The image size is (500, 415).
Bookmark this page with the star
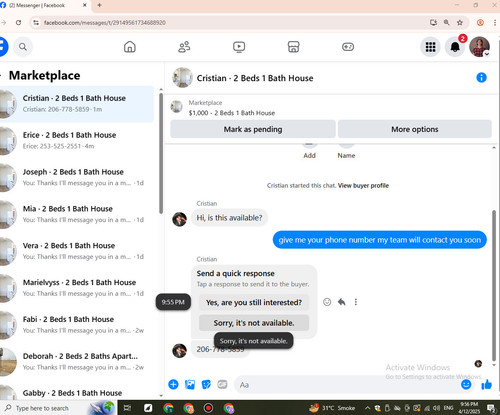click(x=460, y=23)
